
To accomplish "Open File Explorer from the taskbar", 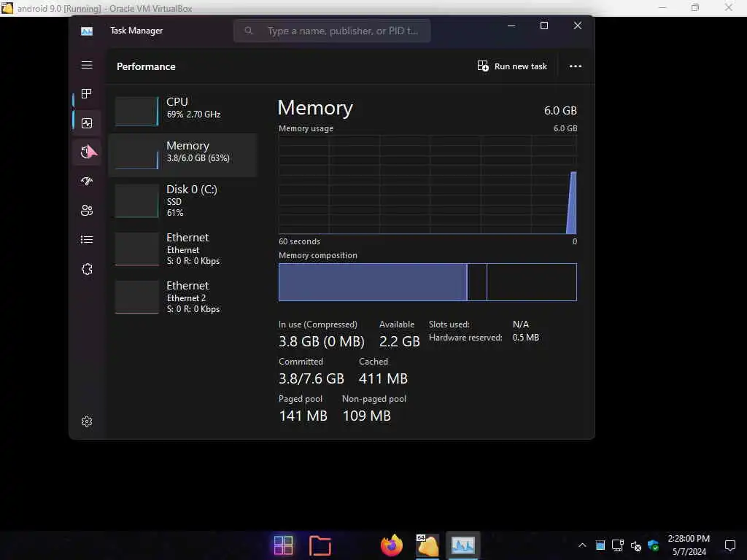I will pyautogui.click(x=320, y=545).
